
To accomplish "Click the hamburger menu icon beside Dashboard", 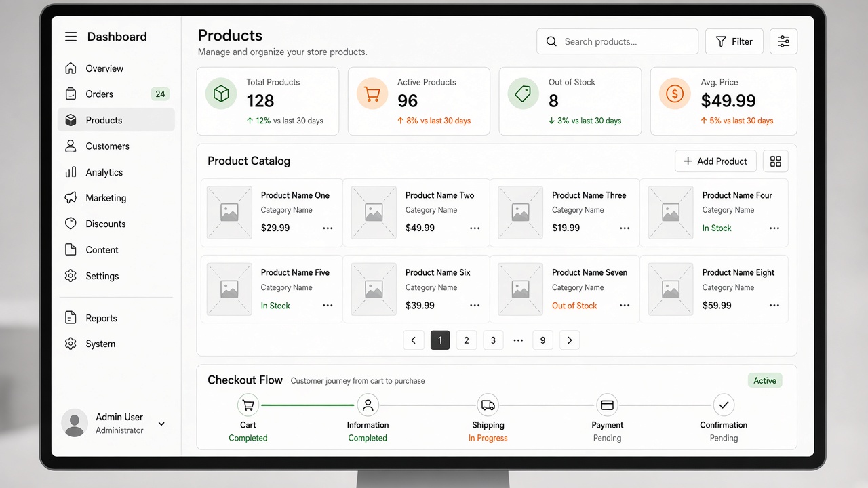I will [71, 37].
